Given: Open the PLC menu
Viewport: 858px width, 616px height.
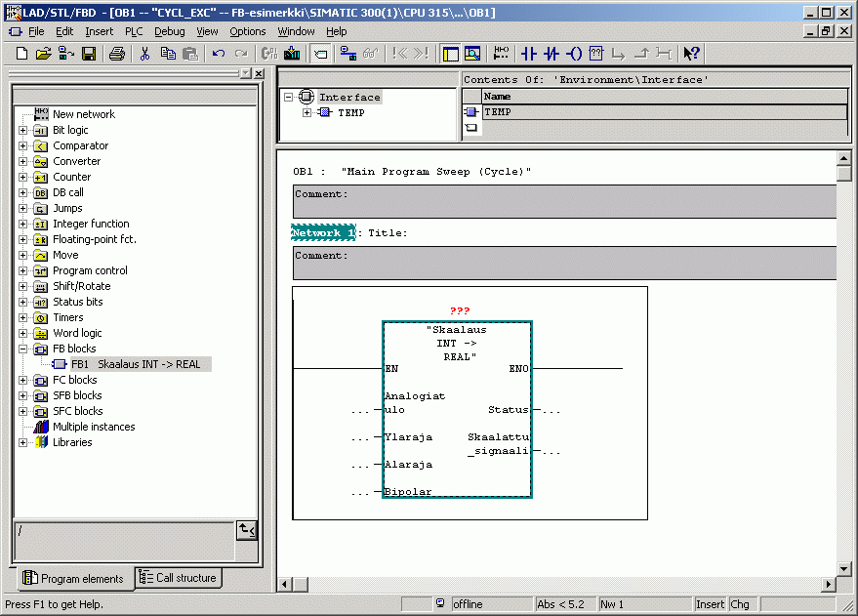Looking at the screenshot, I should click(134, 31).
